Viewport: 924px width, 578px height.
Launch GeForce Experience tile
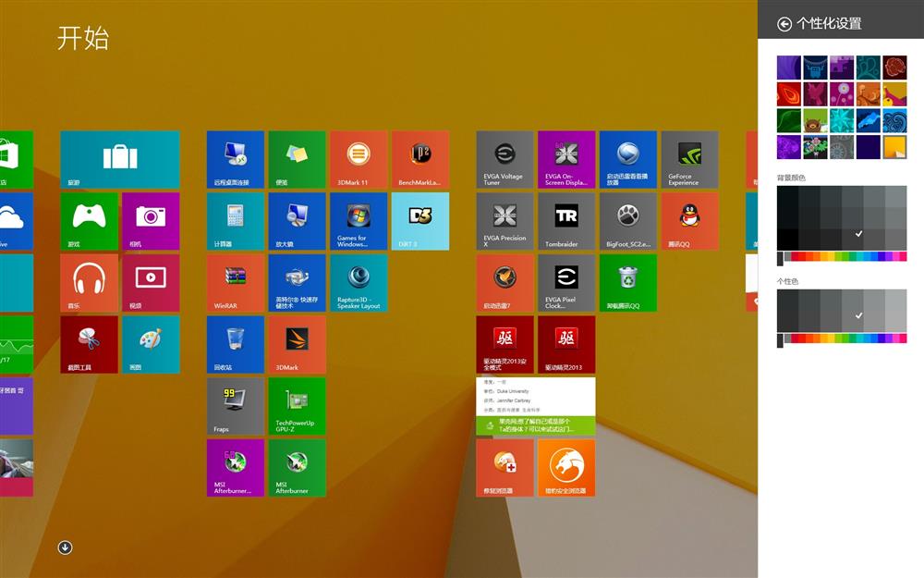[x=689, y=159]
